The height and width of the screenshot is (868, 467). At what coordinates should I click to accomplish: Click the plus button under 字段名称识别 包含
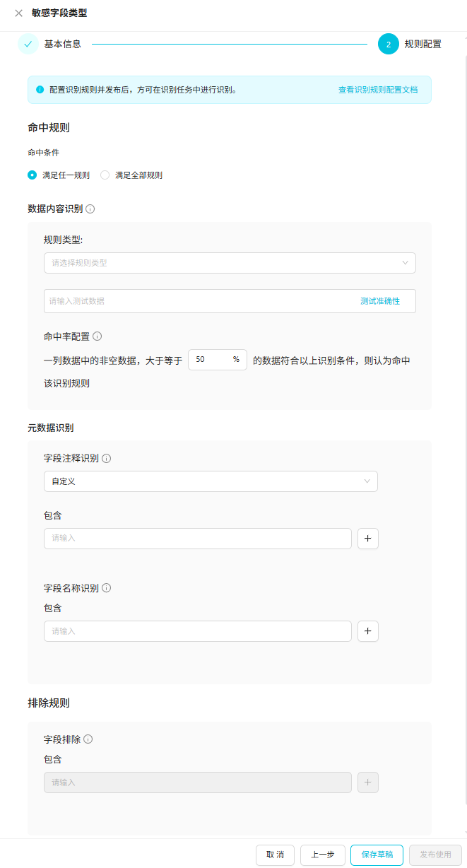[x=367, y=631]
